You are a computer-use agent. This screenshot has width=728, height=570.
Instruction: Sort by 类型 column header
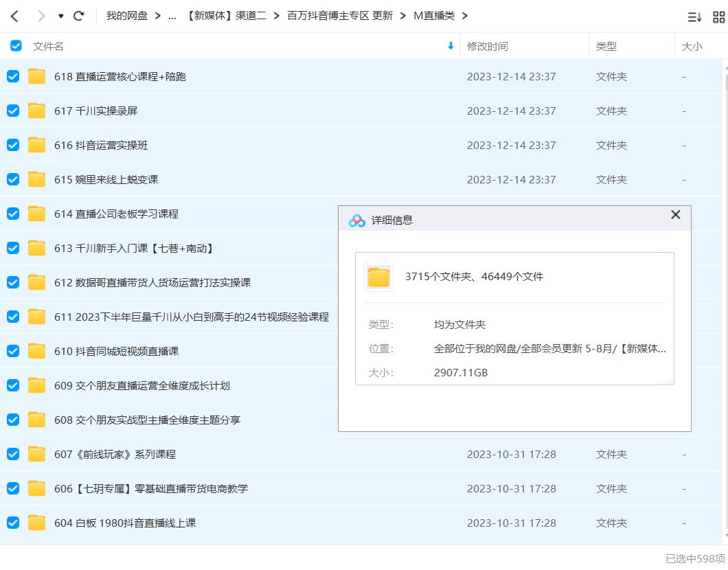(x=606, y=46)
